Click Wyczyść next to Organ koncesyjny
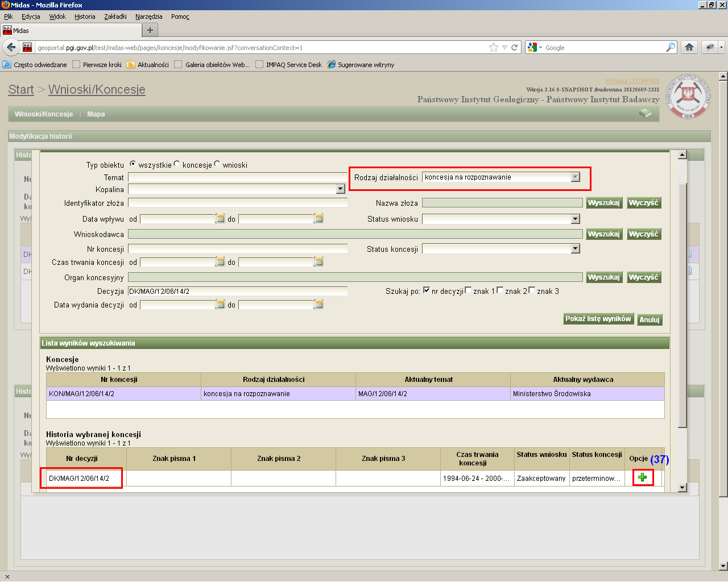 644,277
